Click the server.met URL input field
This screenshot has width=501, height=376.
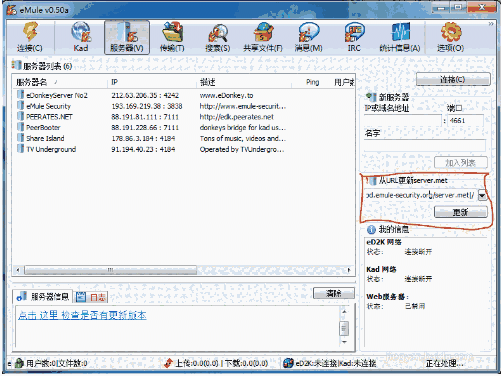pos(421,195)
